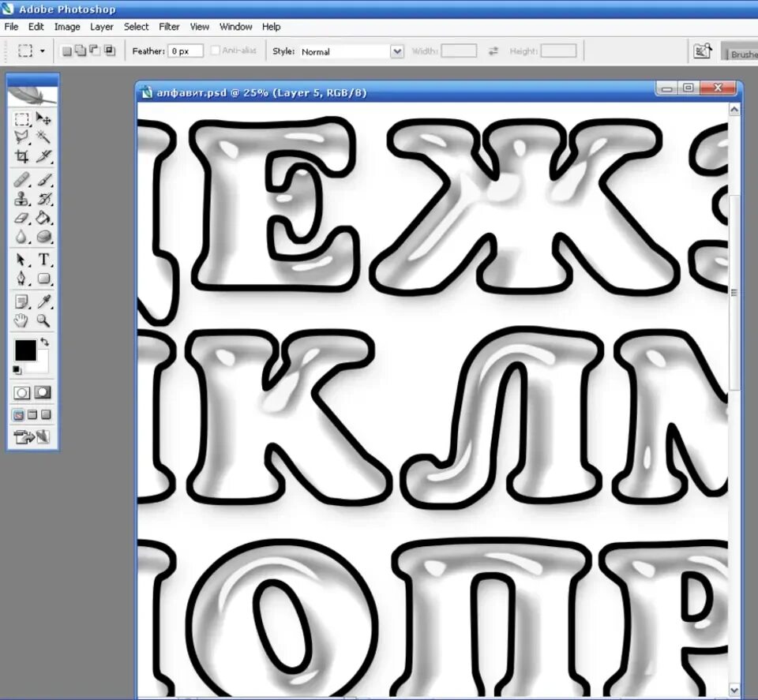The image size is (758, 700).
Task: Select the Path Selection tool
Action: pos(21,260)
